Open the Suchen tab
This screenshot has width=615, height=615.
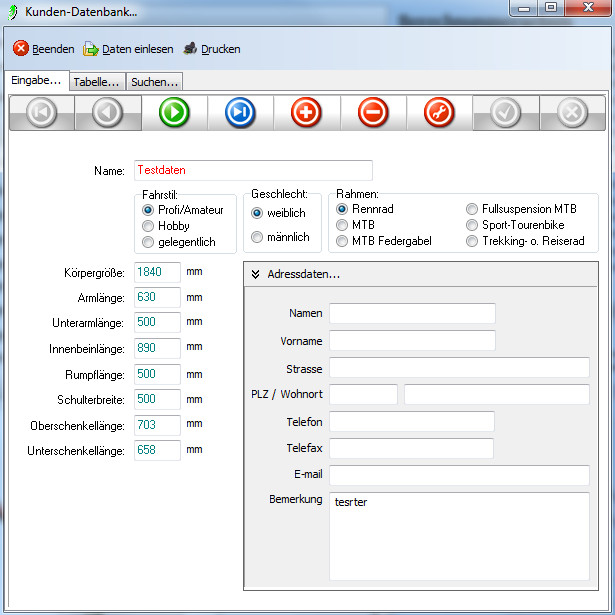tap(154, 82)
